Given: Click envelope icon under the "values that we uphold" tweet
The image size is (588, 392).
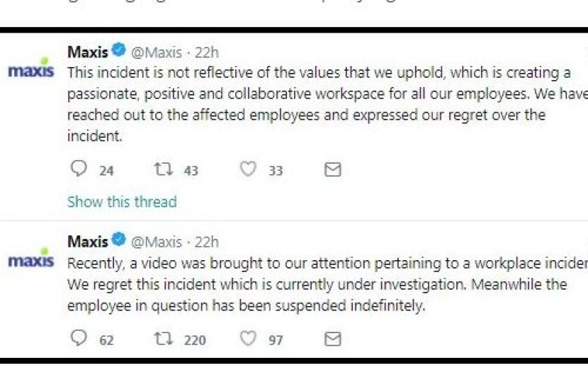Looking at the screenshot, I should point(332,169).
